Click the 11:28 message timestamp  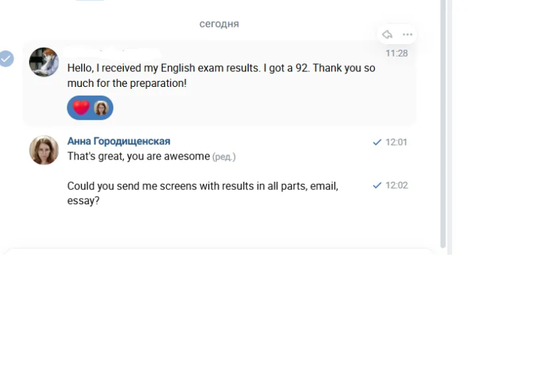pos(396,53)
